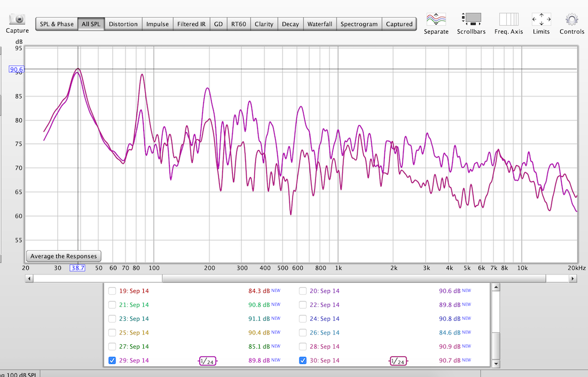Screen dimensions: 588x377
Task: Click the 38.7 frequency cursor label
Action: click(x=77, y=268)
